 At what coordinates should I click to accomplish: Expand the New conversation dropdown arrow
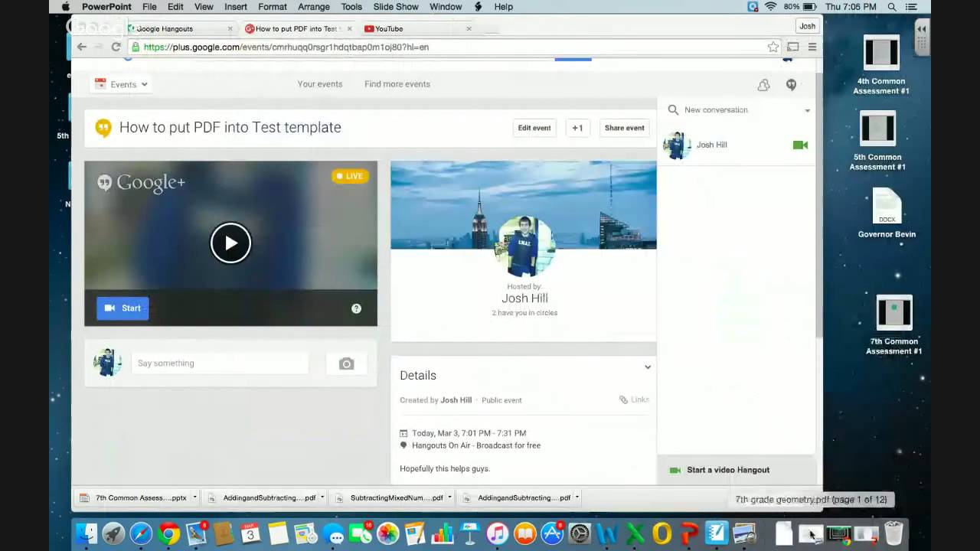click(x=807, y=111)
